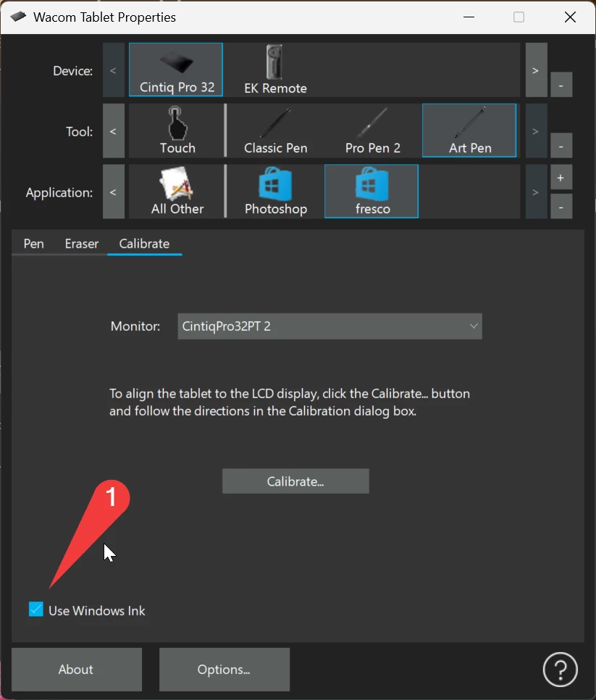Choose the Classic Pen tool
596x700 pixels.
[275, 130]
